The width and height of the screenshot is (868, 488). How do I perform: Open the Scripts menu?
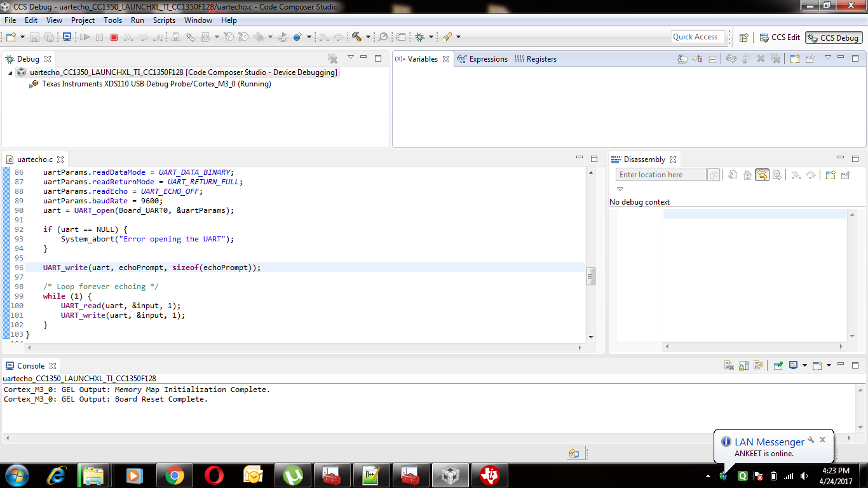(164, 20)
